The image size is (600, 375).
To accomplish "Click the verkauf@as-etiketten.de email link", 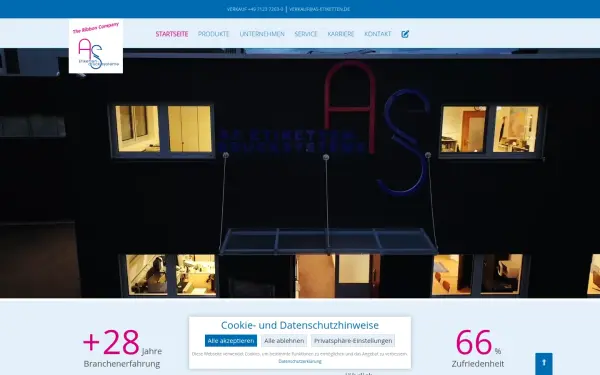I will tap(320, 9).
